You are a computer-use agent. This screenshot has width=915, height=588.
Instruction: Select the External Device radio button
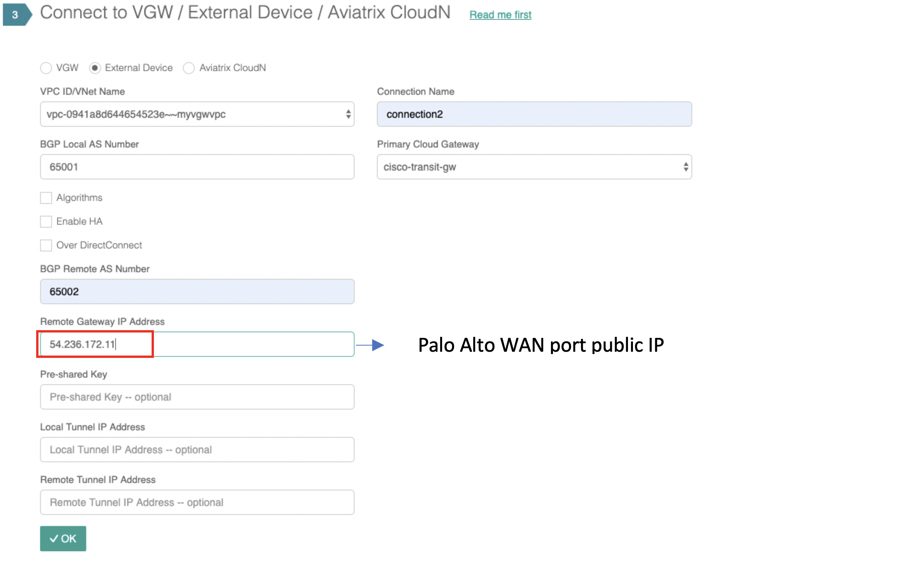(96, 68)
